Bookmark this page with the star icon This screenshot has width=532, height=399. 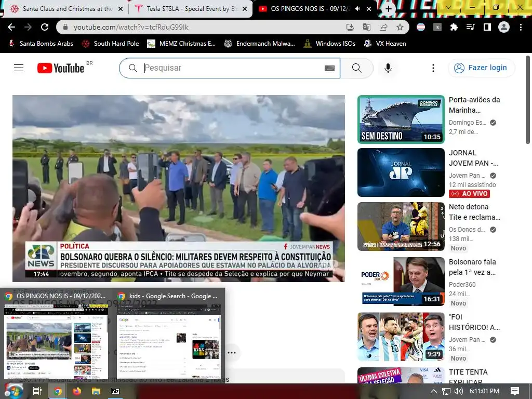(x=400, y=27)
